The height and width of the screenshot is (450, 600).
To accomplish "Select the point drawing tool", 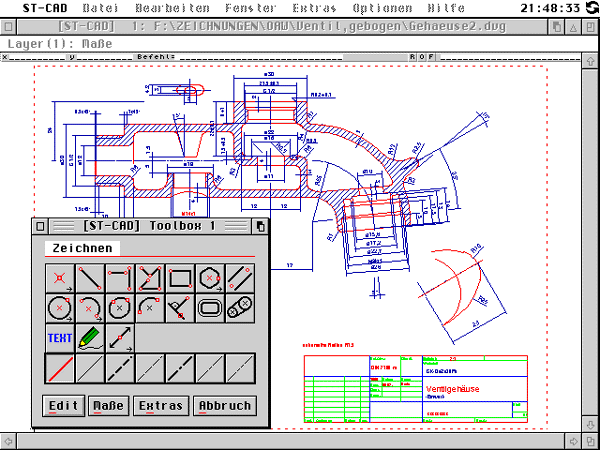I will (61, 277).
